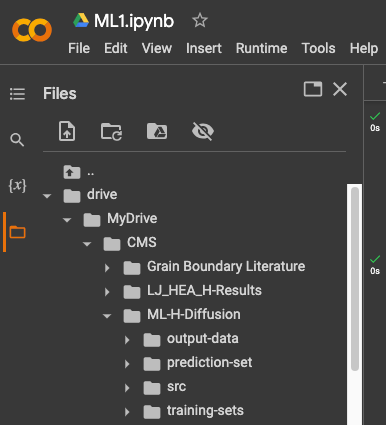Image resolution: width=386 pixels, height=425 pixels.
Task: Expand the prediction-set folder
Action: pos(127,364)
